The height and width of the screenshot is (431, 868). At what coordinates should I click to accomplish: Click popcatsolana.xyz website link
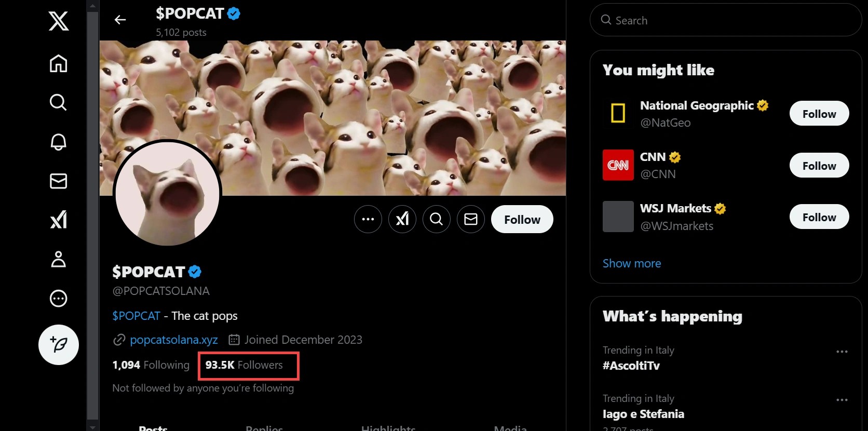coord(173,340)
